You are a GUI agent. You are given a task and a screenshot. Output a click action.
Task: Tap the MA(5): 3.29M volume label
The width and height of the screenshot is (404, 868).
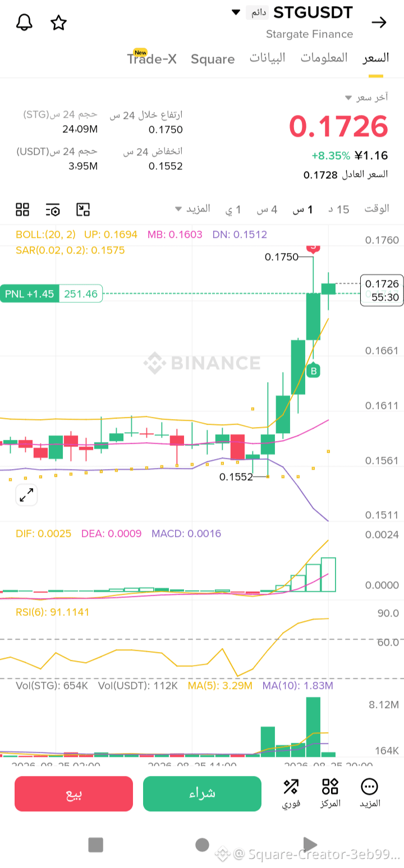tap(220, 686)
